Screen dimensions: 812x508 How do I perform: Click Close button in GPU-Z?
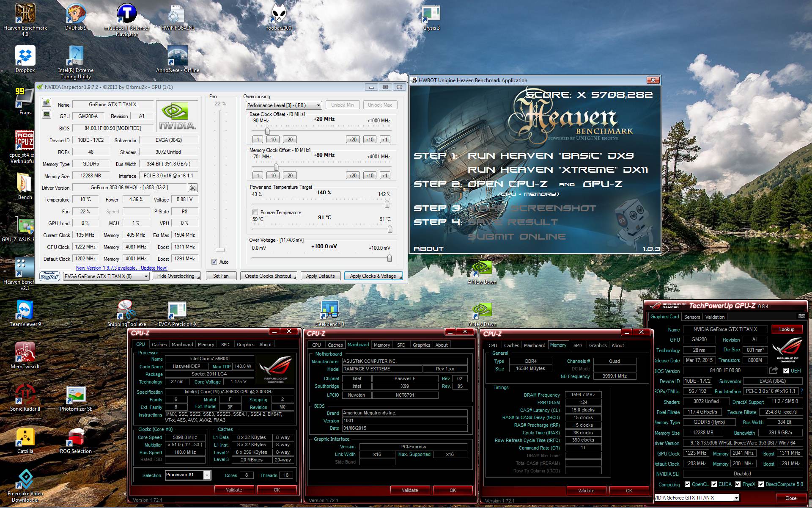pos(791,498)
